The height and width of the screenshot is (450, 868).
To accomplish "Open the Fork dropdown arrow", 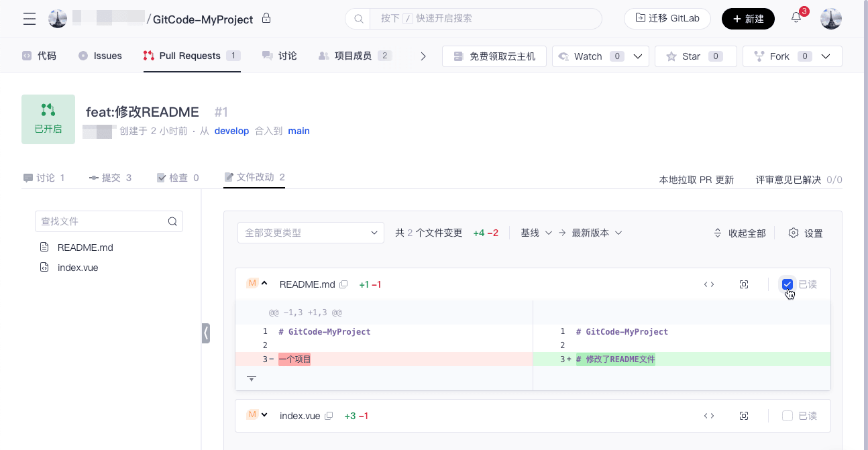I will pos(826,56).
